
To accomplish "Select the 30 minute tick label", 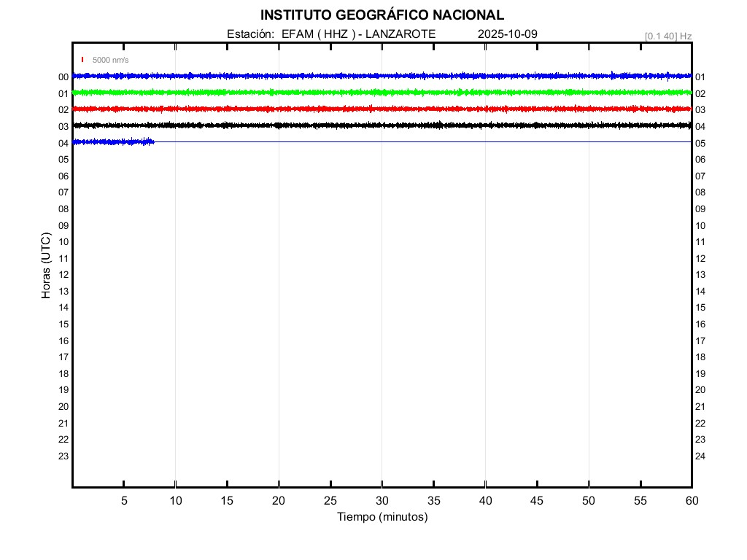I will [x=382, y=500].
